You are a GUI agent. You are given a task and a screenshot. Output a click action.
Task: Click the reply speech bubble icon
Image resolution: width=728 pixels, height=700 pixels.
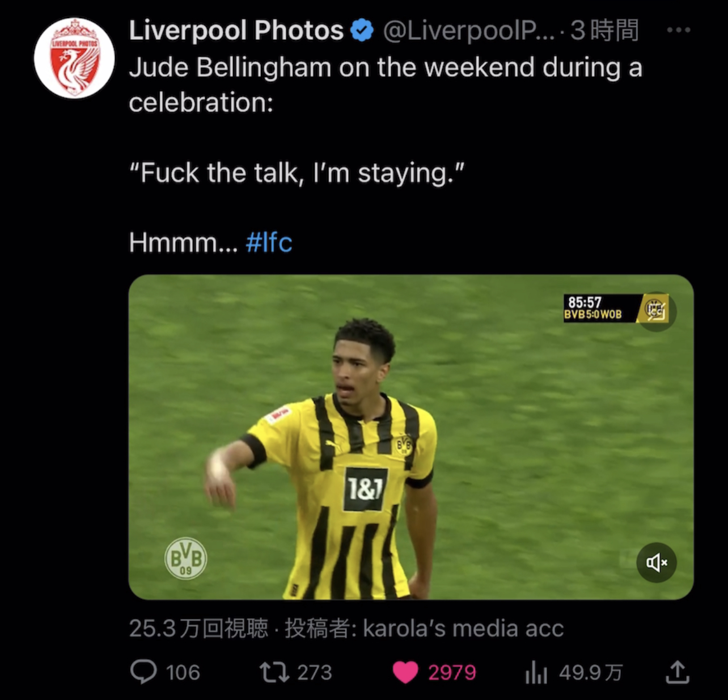click(x=143, y=672)
